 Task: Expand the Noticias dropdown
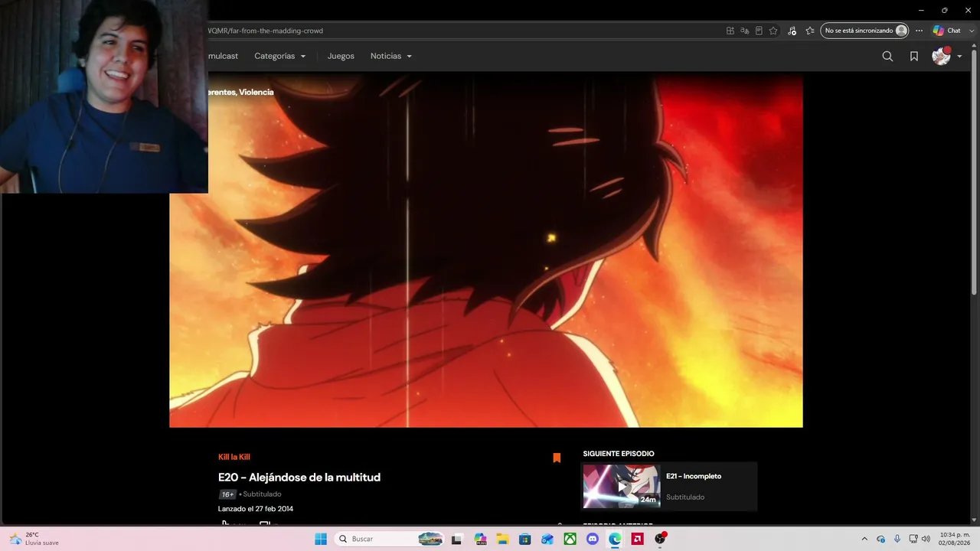point(391,56)
